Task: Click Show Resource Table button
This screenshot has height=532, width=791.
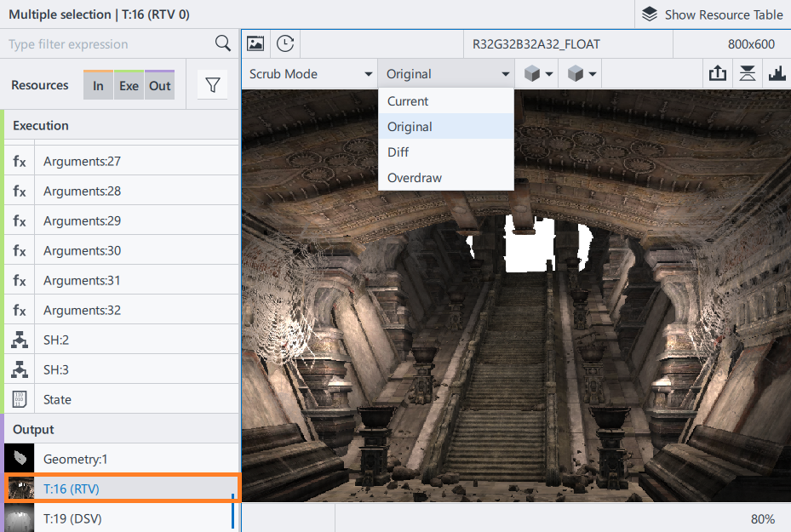Action: pyautogui.click(x=713, y=14)
